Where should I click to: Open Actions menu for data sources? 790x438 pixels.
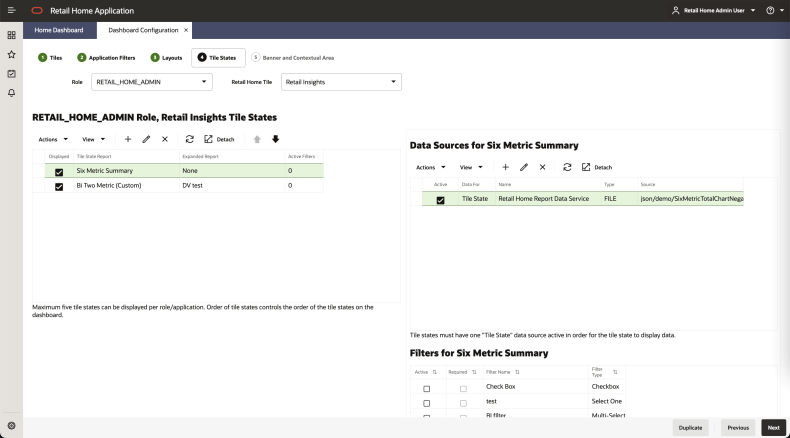pyautogui.click(x=430, y=167)
